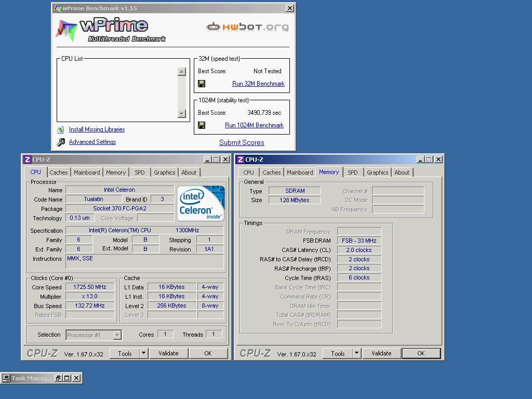Click Validate in right CPU-Z window
Viewport: 532px width, 399px height.
coord(382,353)
